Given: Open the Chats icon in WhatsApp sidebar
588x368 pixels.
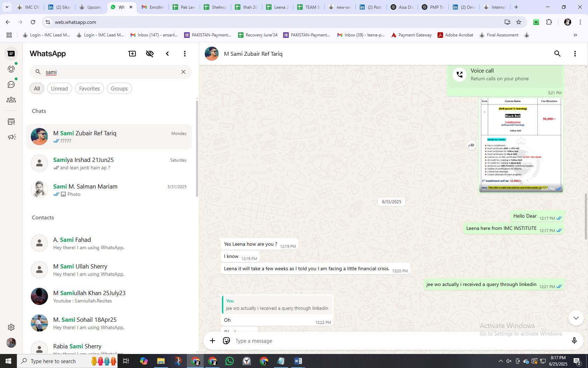Looking at the screenshot, I should point(11,54).
